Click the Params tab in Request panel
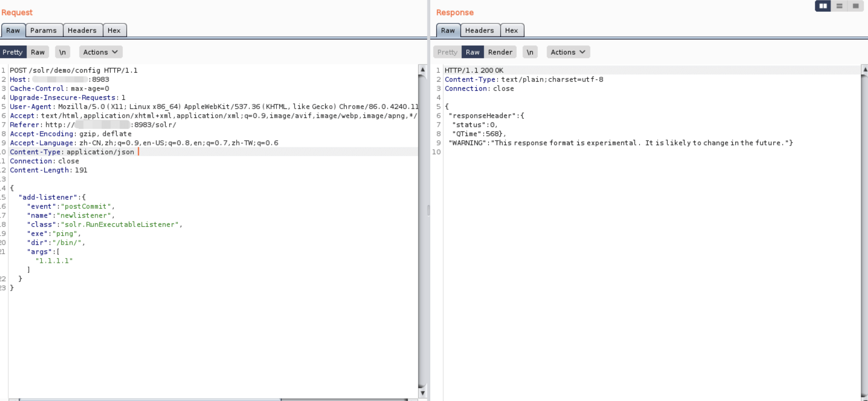The width and height of the screenshot is (868, 401). (43, 30)
